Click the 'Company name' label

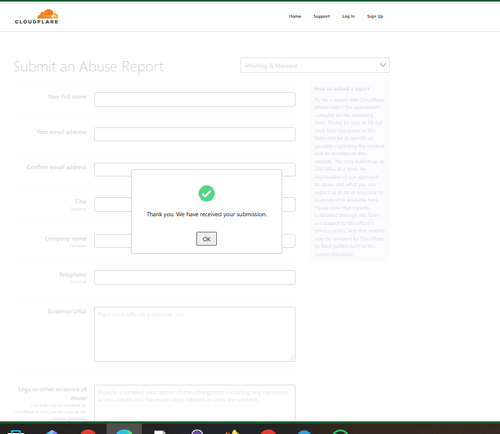coord(66,239)
